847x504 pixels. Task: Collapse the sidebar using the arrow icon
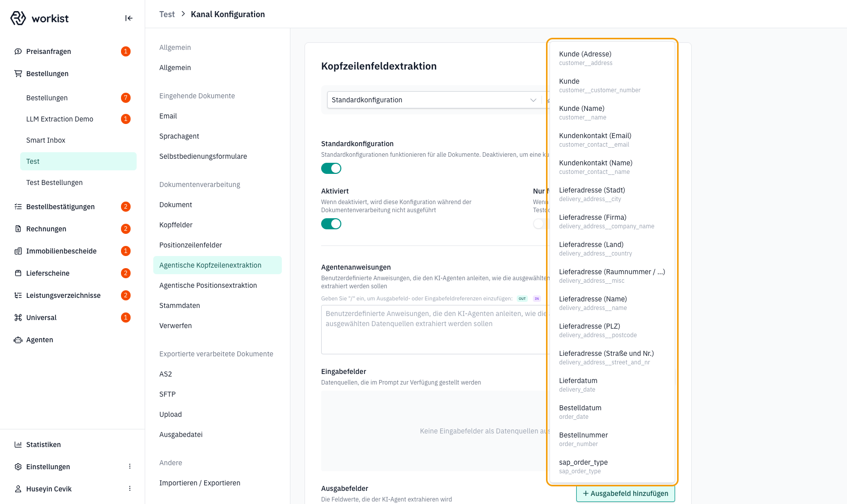pyautogui.click(x=129, y=18)
